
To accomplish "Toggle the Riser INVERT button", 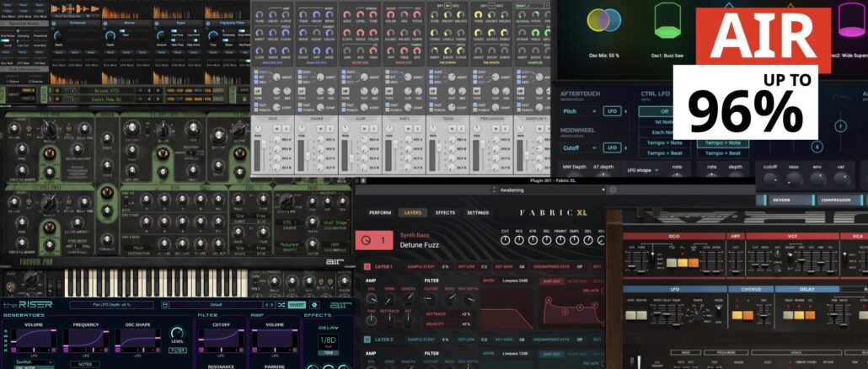I will (297, 305).
